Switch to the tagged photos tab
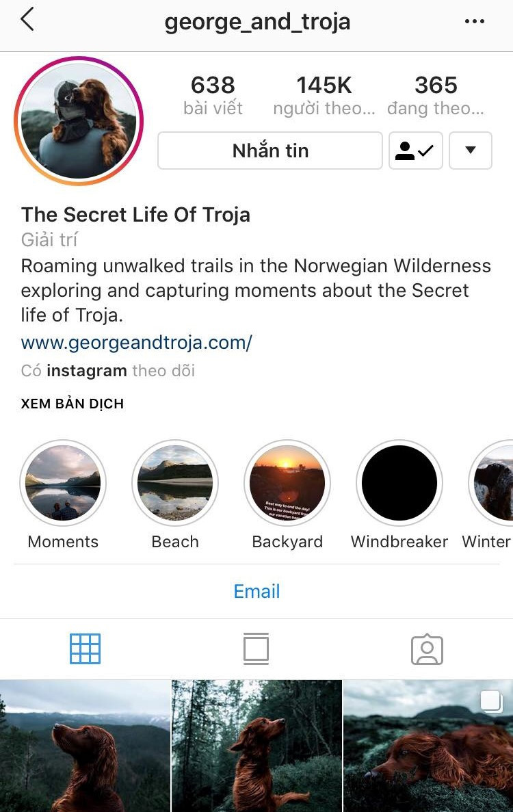This screenshot has height=812, width=513. (x=427, y=649)
